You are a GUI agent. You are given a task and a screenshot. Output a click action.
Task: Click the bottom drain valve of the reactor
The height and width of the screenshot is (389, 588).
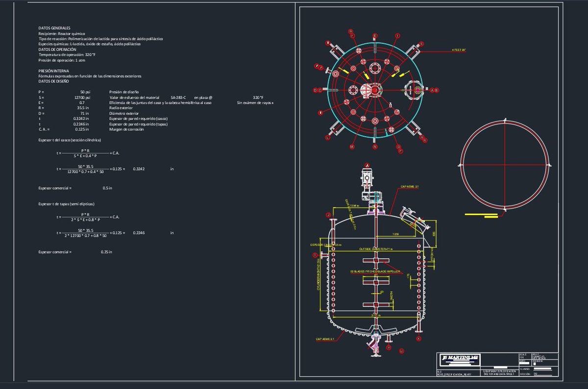375,344
